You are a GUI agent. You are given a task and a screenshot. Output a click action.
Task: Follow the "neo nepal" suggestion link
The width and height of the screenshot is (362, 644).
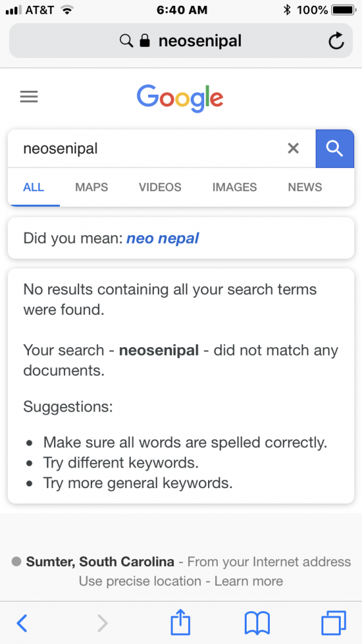click(163, 238)
